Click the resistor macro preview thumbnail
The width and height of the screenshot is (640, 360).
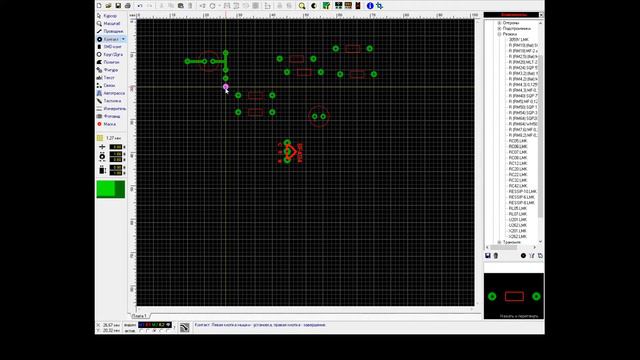tap(514, 296)
